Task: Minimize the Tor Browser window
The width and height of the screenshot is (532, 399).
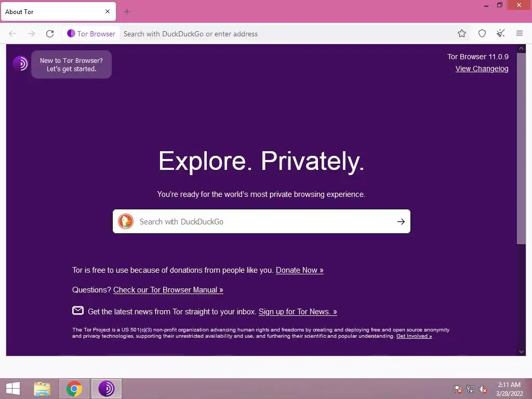Action: [x=486, y=5]
